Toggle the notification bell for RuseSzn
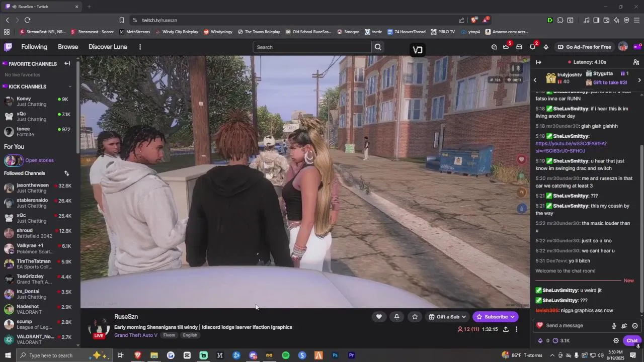The height and width of the screenshot is (362, 644). click(x=396, y=317)
